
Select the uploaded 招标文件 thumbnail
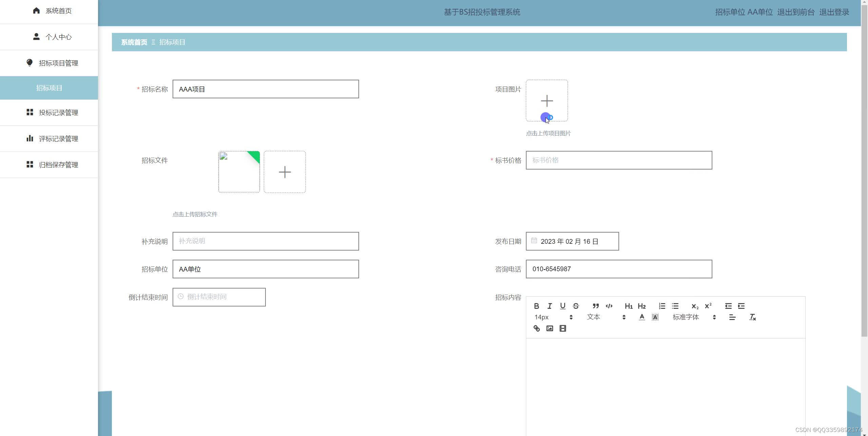239,172
